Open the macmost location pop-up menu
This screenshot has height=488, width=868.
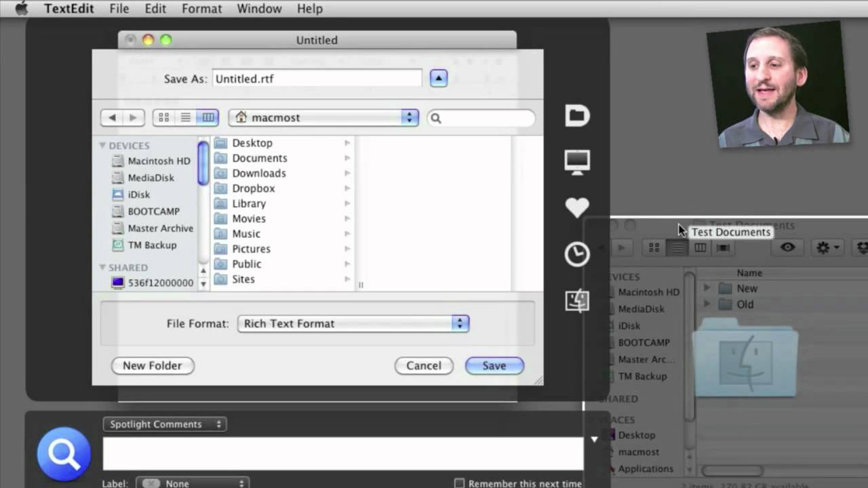[x=324, y=117]
